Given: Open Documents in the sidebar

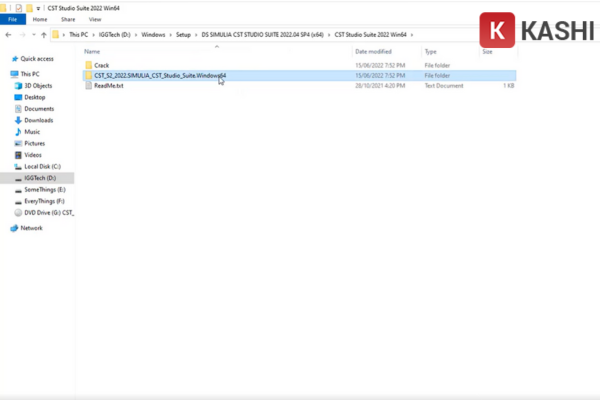Looking at the screenshot, I should pos(39,109).
